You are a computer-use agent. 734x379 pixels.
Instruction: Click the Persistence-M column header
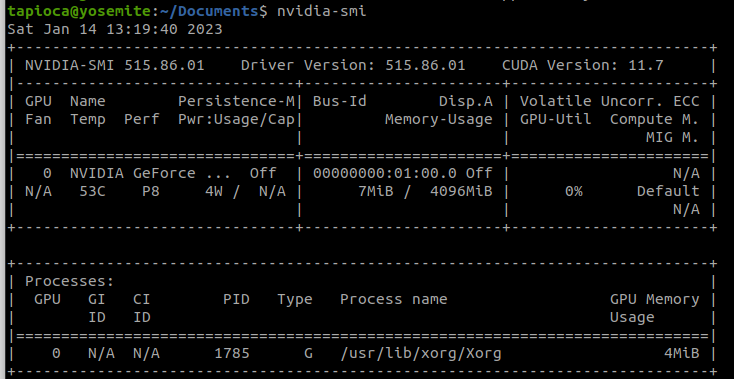click(x=236, y=101)
